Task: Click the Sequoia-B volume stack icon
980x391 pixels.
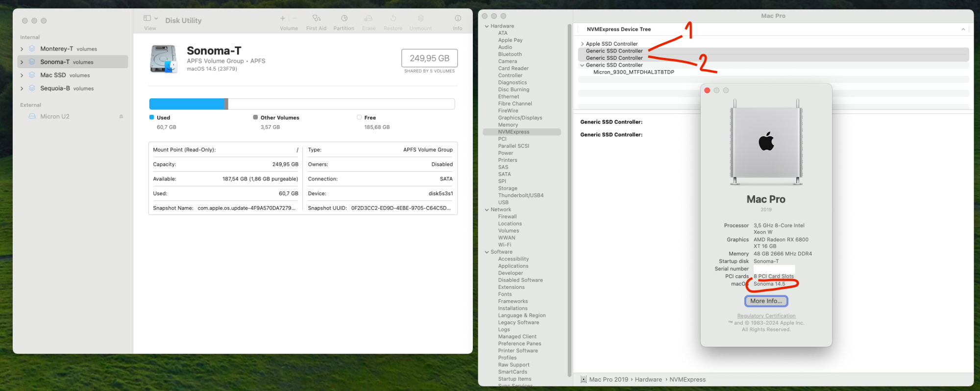Action: [x=32, y=88]
